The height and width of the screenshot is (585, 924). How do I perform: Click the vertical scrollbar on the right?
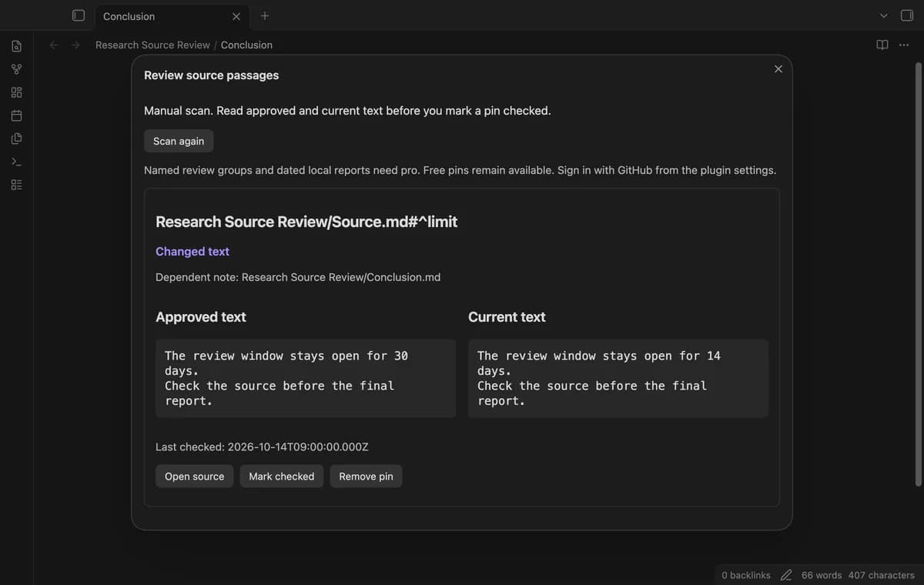tap(918, 273)
